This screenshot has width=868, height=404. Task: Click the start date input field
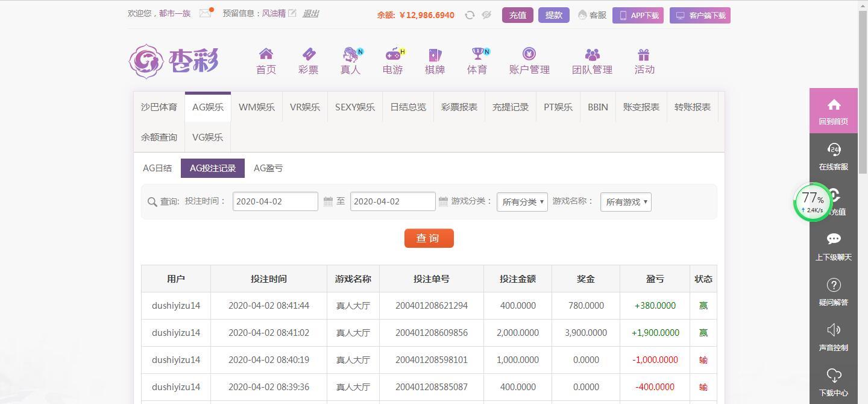pyautogui.click(x=275, y=201)
